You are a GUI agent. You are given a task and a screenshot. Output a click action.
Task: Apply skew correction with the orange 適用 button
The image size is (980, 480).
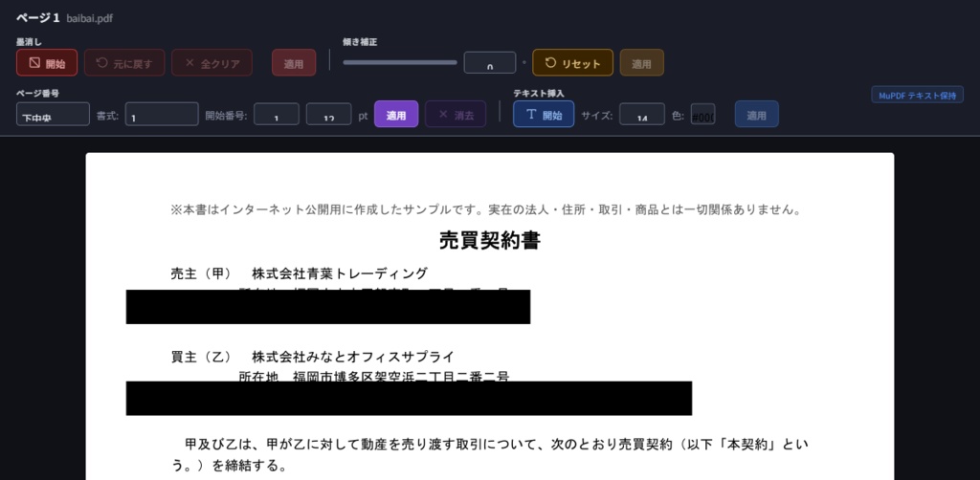[642, 62]
